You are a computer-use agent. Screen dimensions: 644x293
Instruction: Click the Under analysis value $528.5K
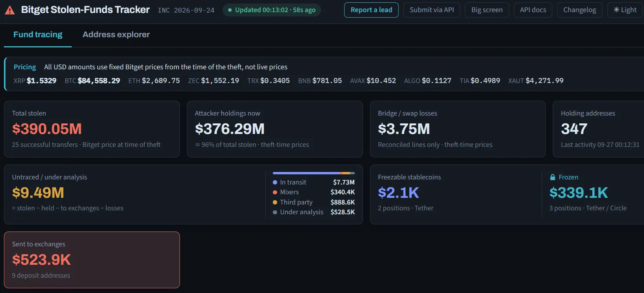click(x=343, y=212)
